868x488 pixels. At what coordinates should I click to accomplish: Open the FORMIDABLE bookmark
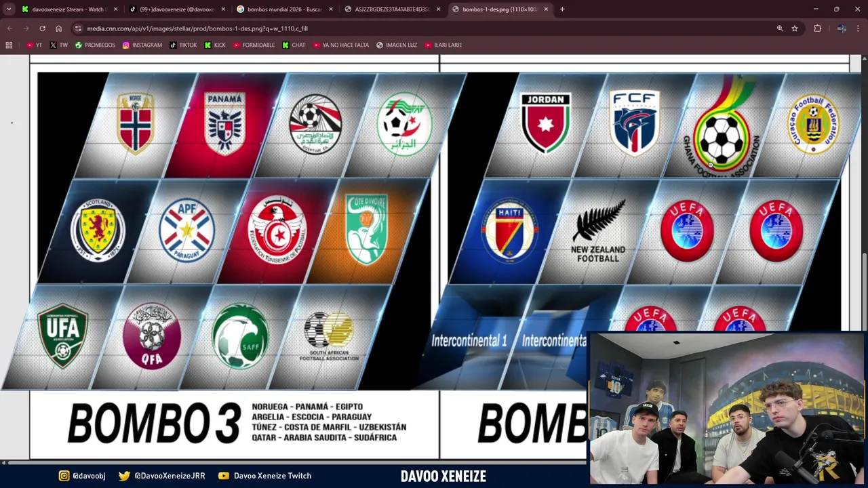click(x=254, y=45)
